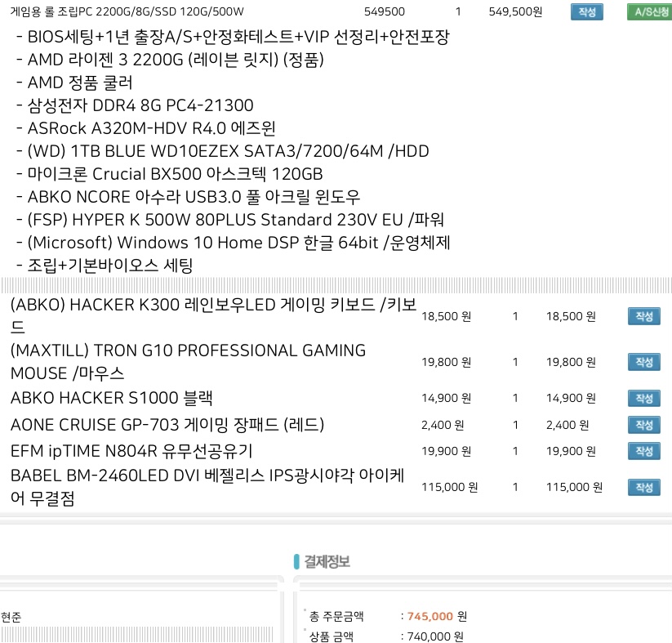Click (MAXTILL) TRON G10 mouse product name
The width and height of the screenshot is (672, 643).
coord(188,362)
